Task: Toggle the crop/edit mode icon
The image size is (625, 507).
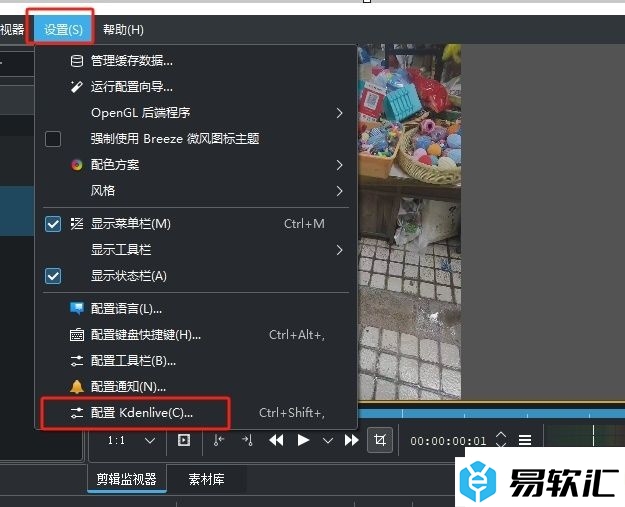Action: [x=380, y=440]
